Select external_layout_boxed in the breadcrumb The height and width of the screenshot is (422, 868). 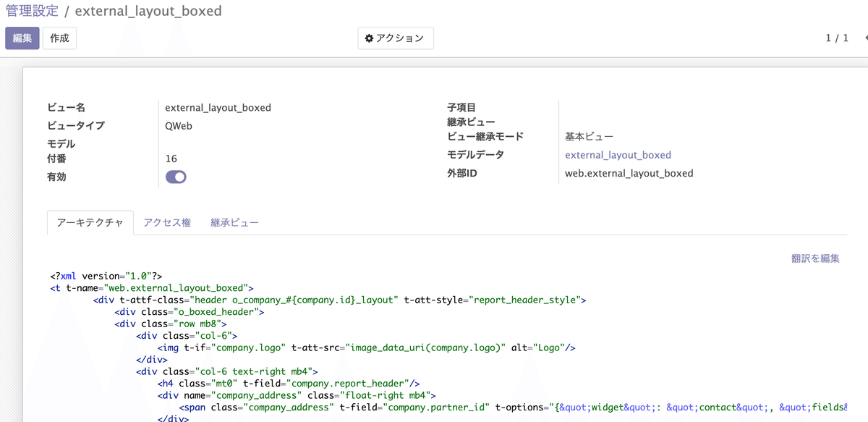(x=148, y=12)
